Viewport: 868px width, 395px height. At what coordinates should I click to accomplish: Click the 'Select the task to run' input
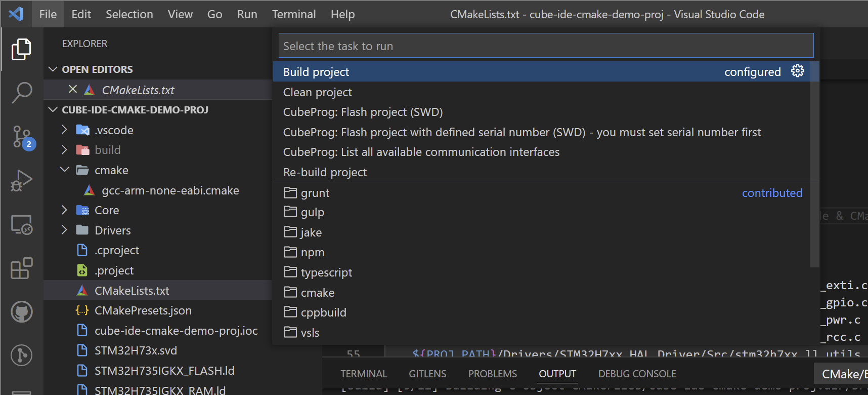[546, 46]
